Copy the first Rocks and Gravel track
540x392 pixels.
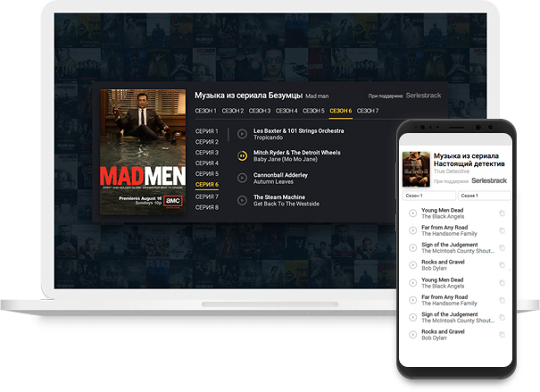tap(502, 265)
